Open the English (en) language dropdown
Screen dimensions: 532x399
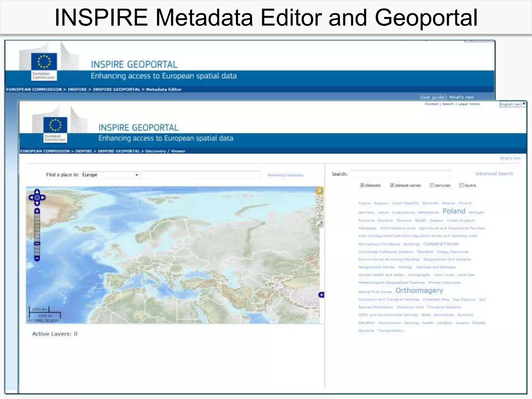[513, 104]
